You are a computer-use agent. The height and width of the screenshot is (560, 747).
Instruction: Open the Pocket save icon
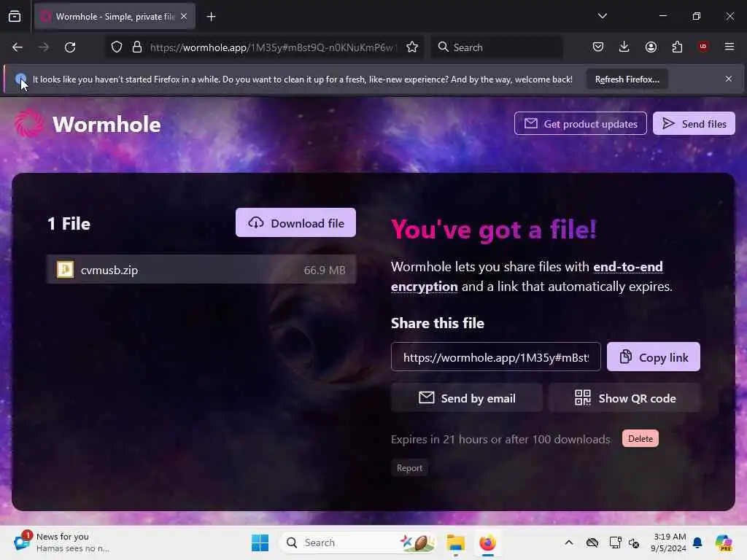[598, 47]
